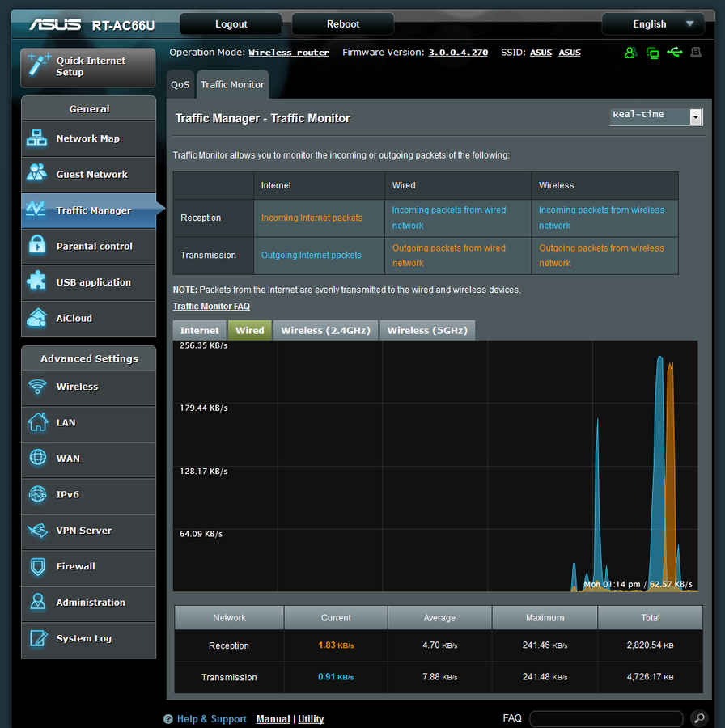Launch AiCloud from the sidebar
This screenshot has width=725, height=728.
89,318
